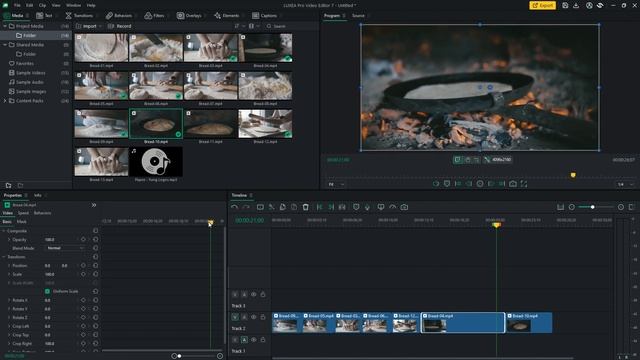
Task: Collapse the Properties panel with double arrow
Action: pos(94,205)
